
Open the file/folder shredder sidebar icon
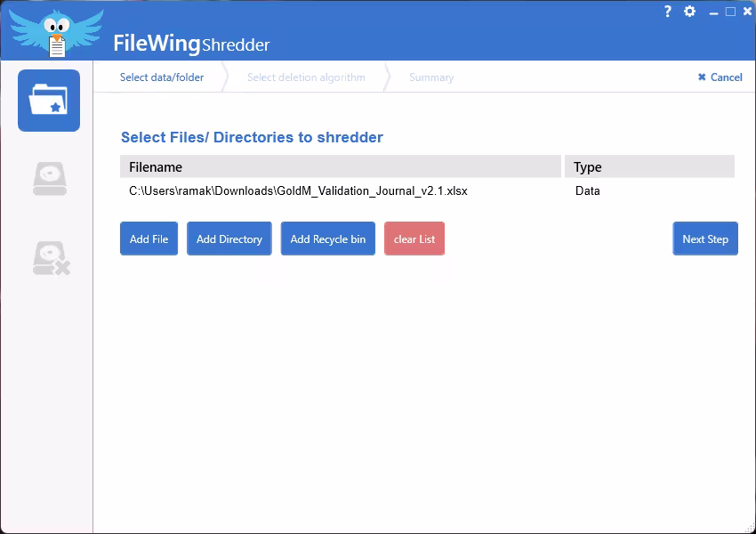(49, 101)
